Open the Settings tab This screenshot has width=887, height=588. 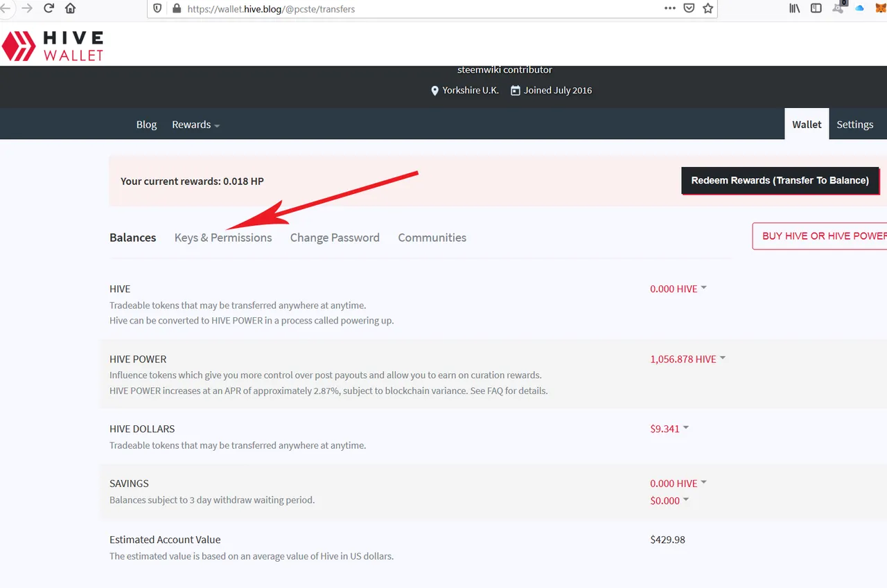(854, 125)
